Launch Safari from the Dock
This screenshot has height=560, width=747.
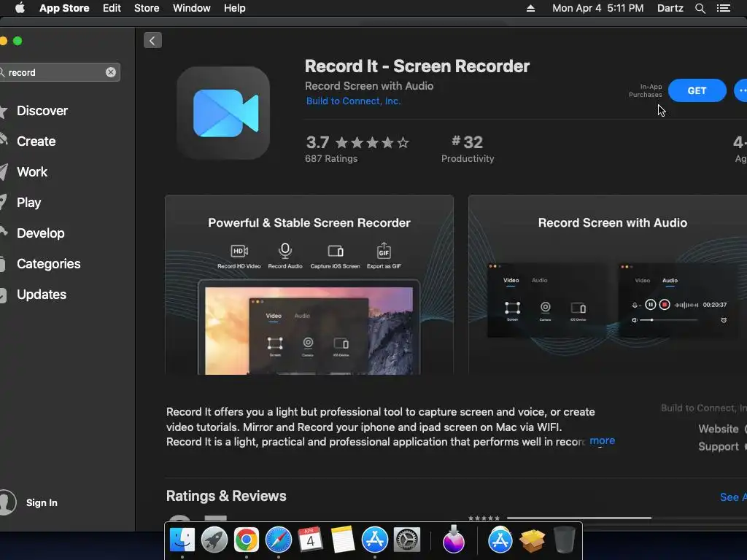pyautogui.click(x=278, y=540)
